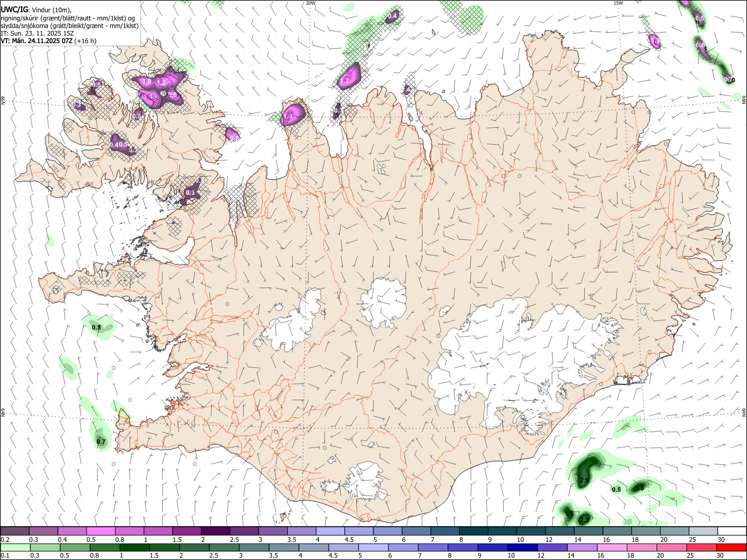Click the UWC/IG title text
Screen dimensions: 747x560
click(x=14, y=10)
